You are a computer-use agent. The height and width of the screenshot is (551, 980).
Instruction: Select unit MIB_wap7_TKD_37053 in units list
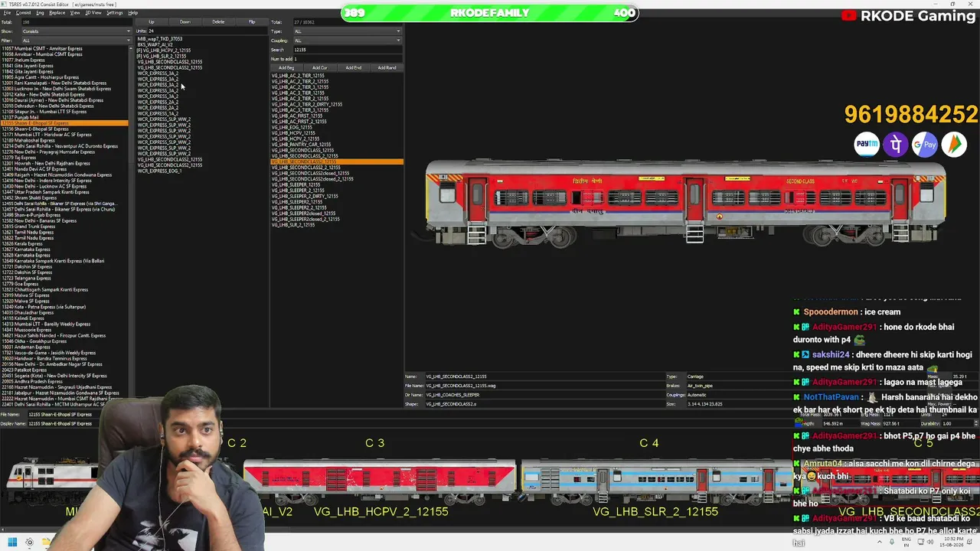point(160,39)
